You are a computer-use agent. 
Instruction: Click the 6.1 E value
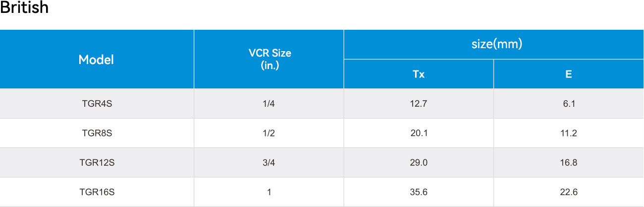pyautogui.click(x=569, y=104)
